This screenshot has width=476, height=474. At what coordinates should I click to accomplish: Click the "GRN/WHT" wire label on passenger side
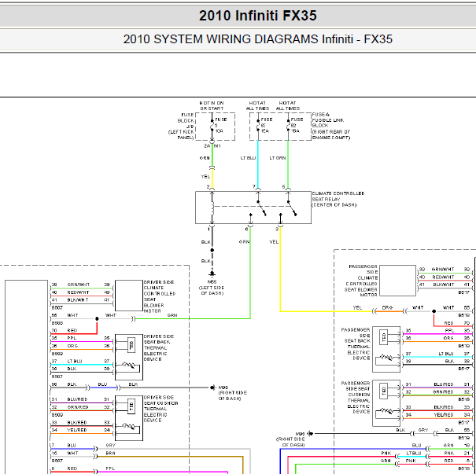(443, 270)
